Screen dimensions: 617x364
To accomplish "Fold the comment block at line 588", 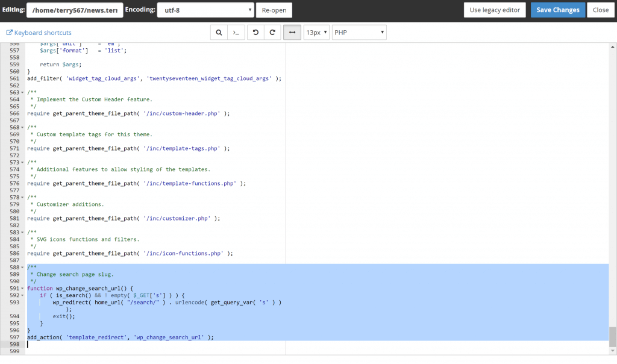I will 23,268.
